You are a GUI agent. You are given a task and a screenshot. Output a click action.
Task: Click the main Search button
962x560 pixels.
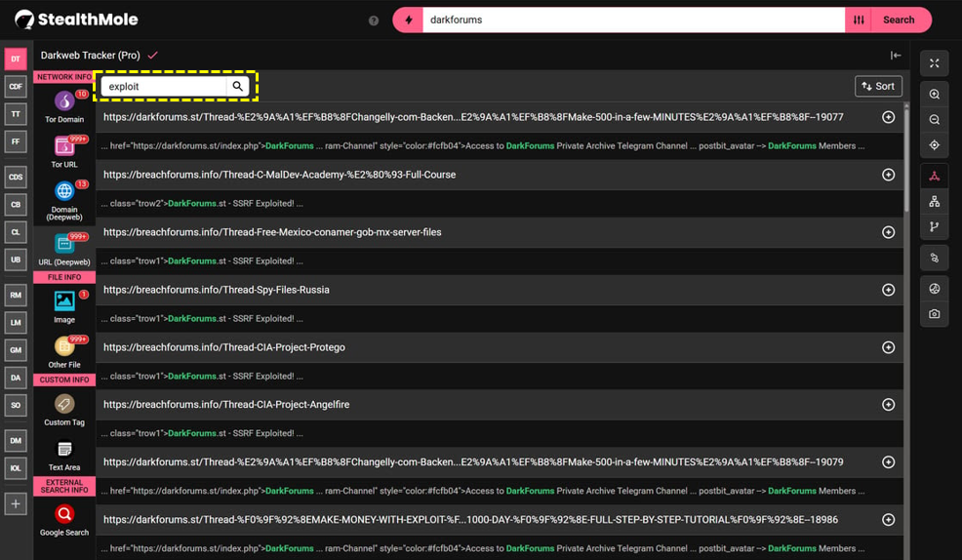pyautogui.click(x=899, y=20)
